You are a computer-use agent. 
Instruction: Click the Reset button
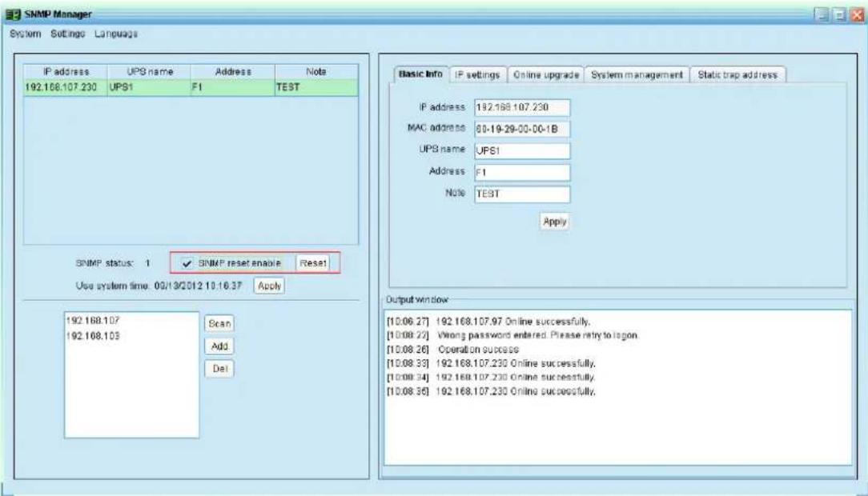coord(313,263)
